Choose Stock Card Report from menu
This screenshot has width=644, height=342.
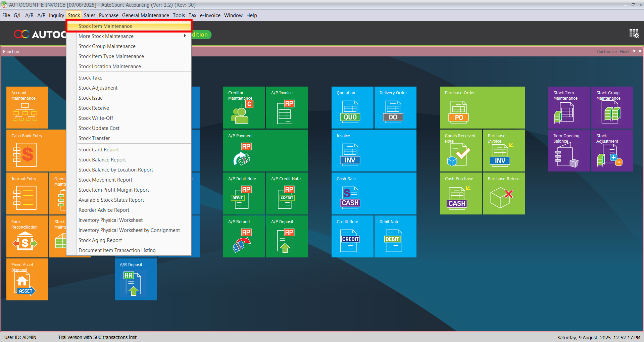pyautogui.click(x=99, y=150)
